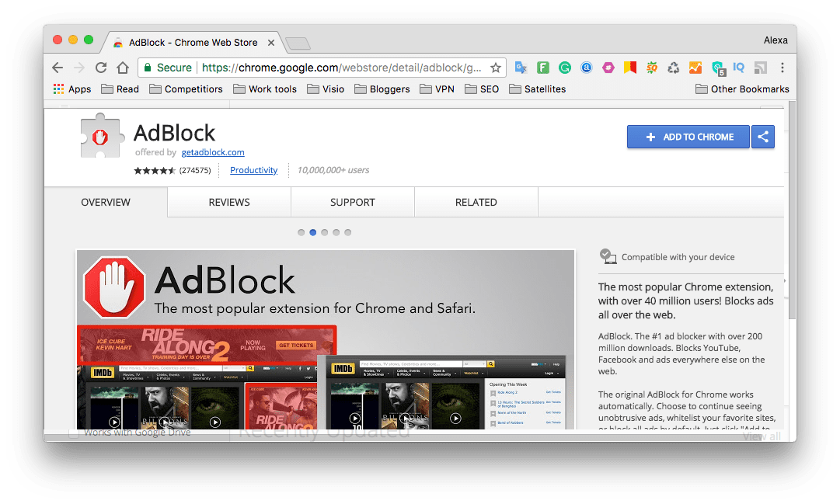
Task: Open the Work tools bookmarks folder
Action: (x=265, y=89)
